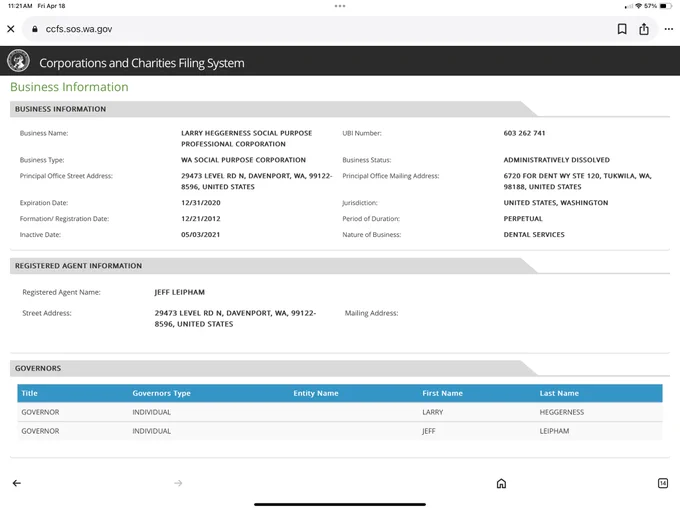Tap the battery indicator in status bar

666,6
